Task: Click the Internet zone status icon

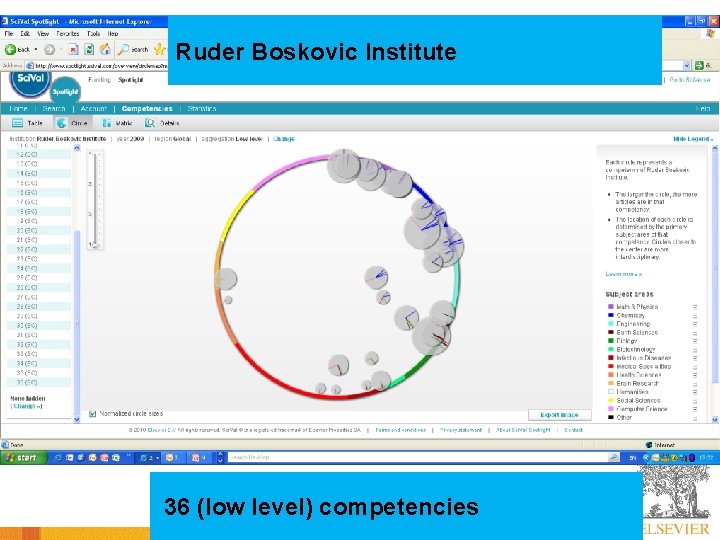Action: click(x=649, y=445)
